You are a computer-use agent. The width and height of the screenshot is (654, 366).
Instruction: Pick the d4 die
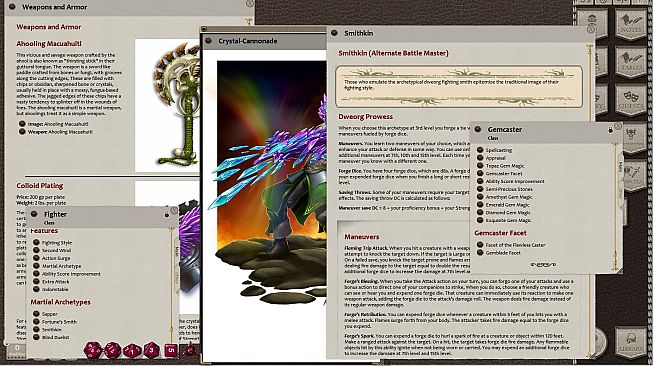click(x=190, y=349)
